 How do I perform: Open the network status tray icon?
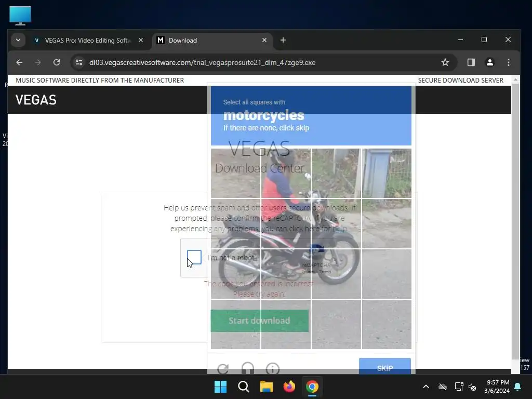pos(459,387)
